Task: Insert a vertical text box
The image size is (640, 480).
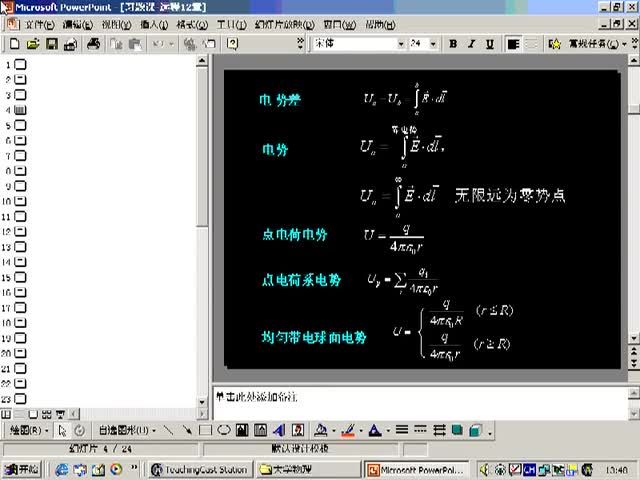Action: point(260,430)
